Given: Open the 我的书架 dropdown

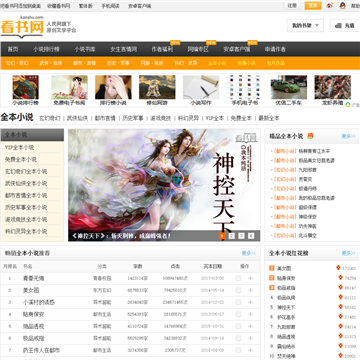Looking at the screenshot, I should (305, 25).
